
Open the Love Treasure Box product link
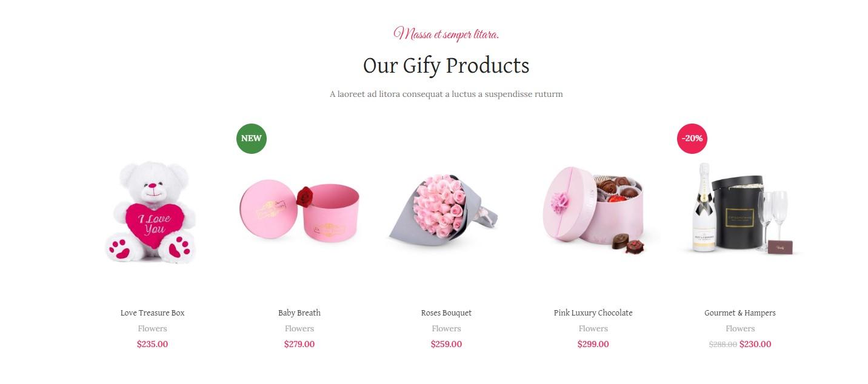tap(152, 313)
